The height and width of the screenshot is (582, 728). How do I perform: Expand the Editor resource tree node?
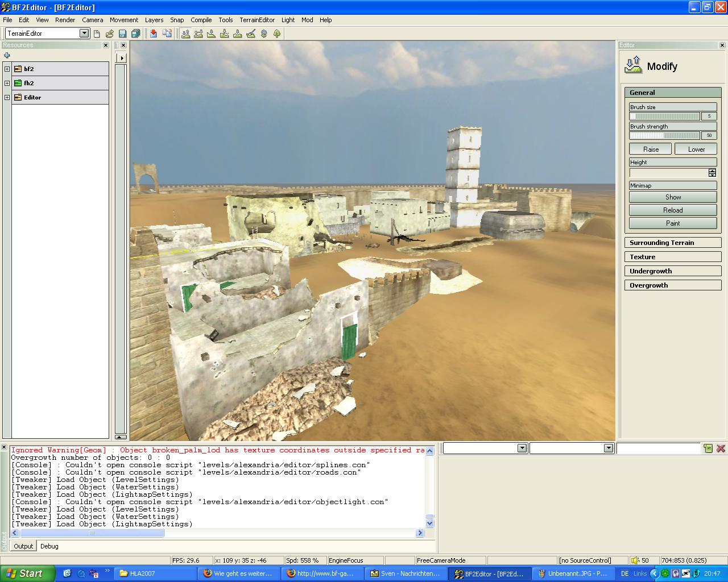point(7,97)
